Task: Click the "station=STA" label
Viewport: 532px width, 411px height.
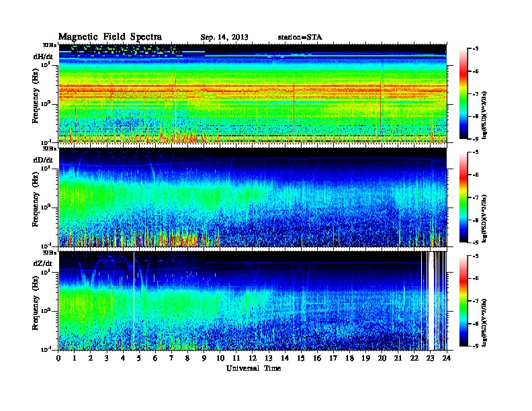Action: (x=300, y=37)
